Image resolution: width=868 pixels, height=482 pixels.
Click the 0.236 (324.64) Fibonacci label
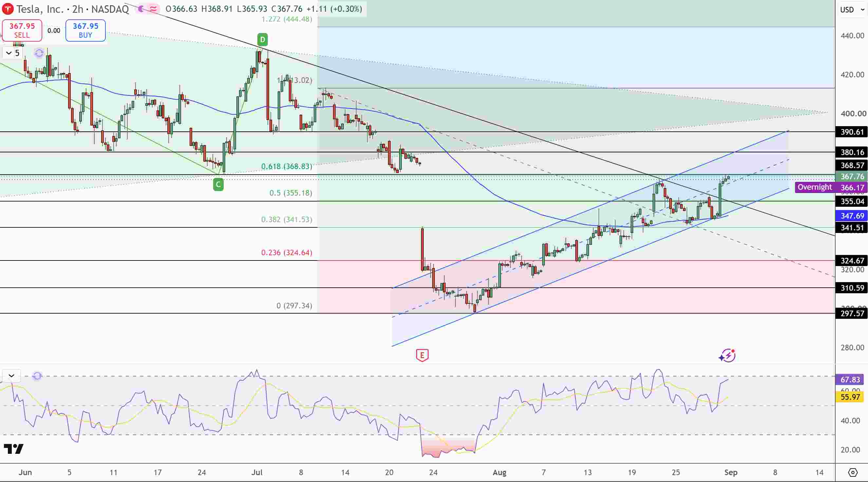(x=287, y=253)
